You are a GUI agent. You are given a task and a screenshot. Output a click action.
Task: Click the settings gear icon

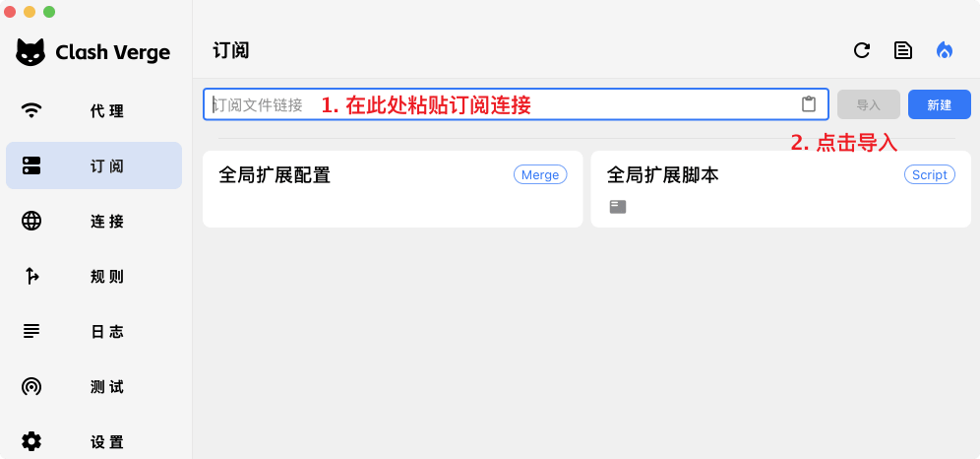tap(31, 441)
